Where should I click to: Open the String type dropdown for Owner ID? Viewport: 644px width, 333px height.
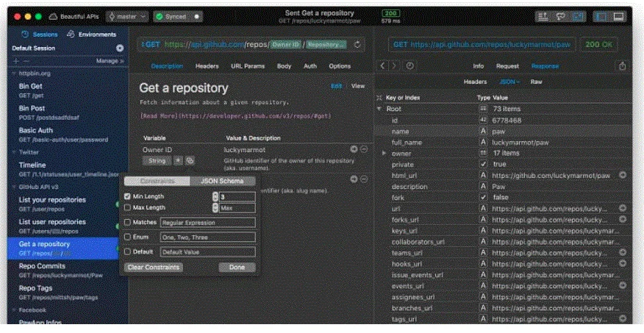click(x=157, y=161)
